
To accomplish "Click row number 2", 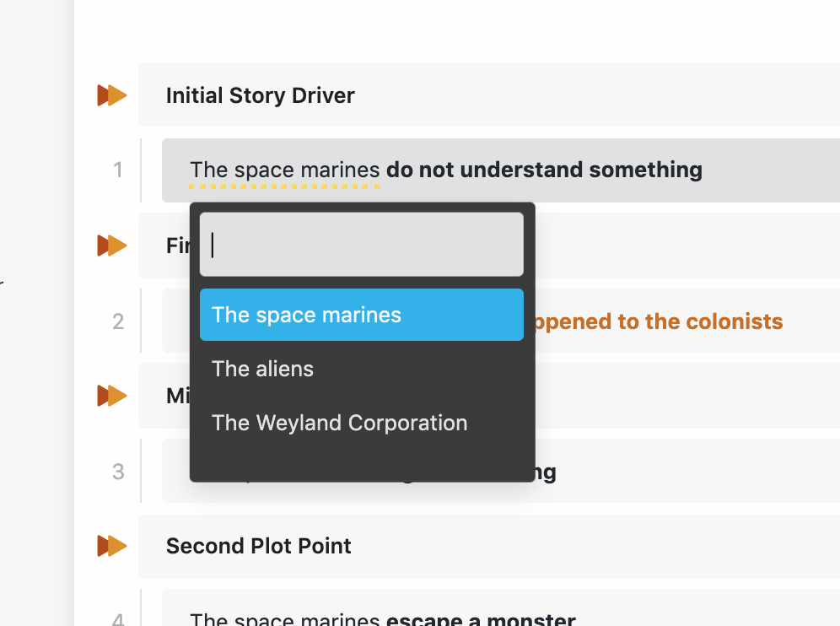I will (x=118, y=321).
